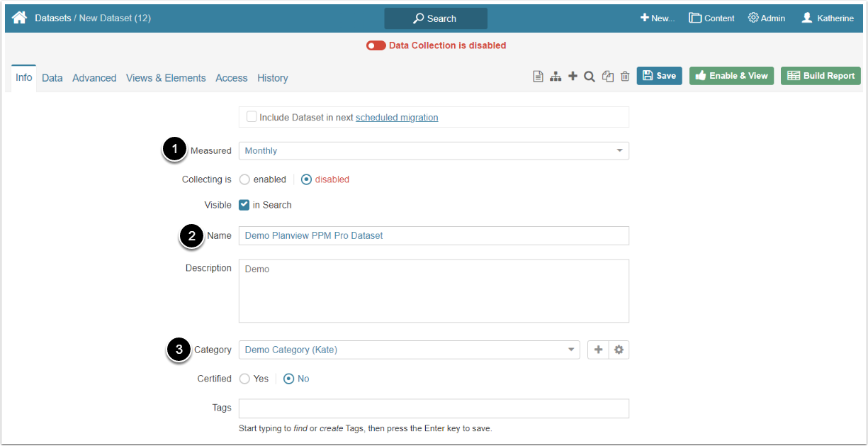The image size is (868, 446).
Task: Click the plus icon in toolbar
Action: (573, 77)
